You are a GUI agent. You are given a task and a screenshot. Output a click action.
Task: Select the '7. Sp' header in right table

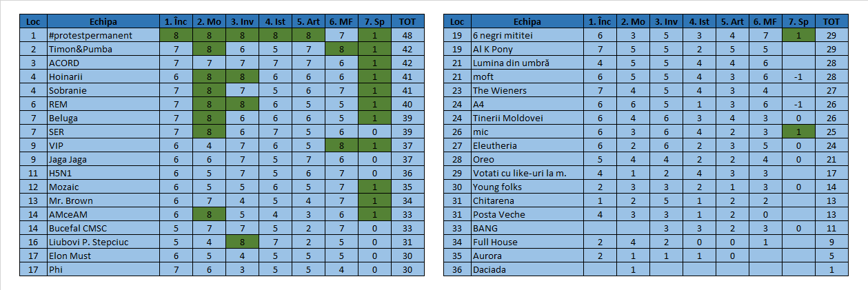(798, 21)
